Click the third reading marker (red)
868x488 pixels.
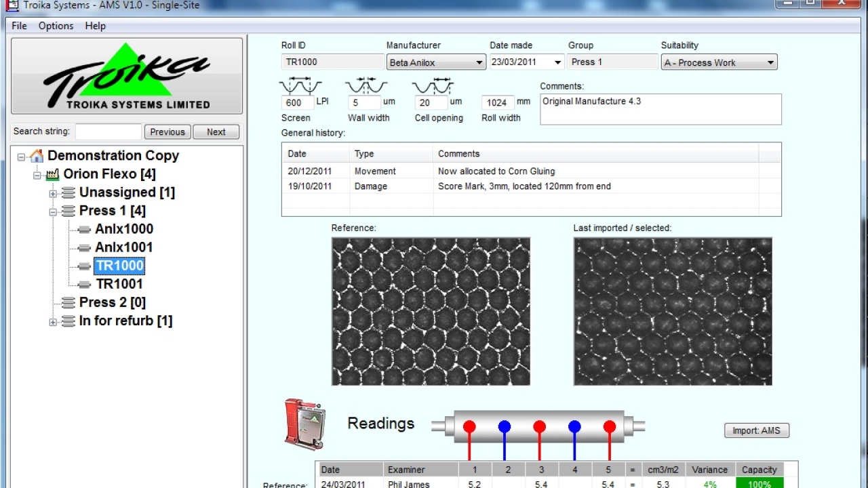click(x=540, y=426)
